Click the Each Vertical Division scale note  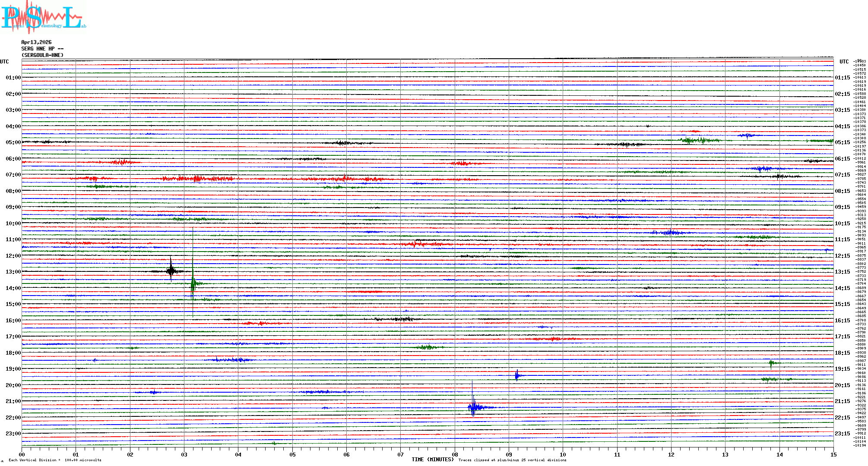55,460
